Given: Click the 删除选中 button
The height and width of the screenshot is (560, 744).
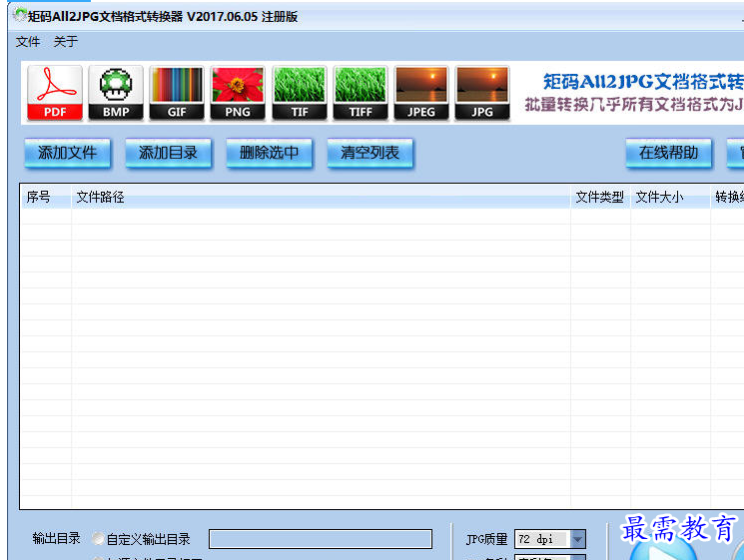Looking at the screenshot, I should pyautogui.click(x=269, y=153).
